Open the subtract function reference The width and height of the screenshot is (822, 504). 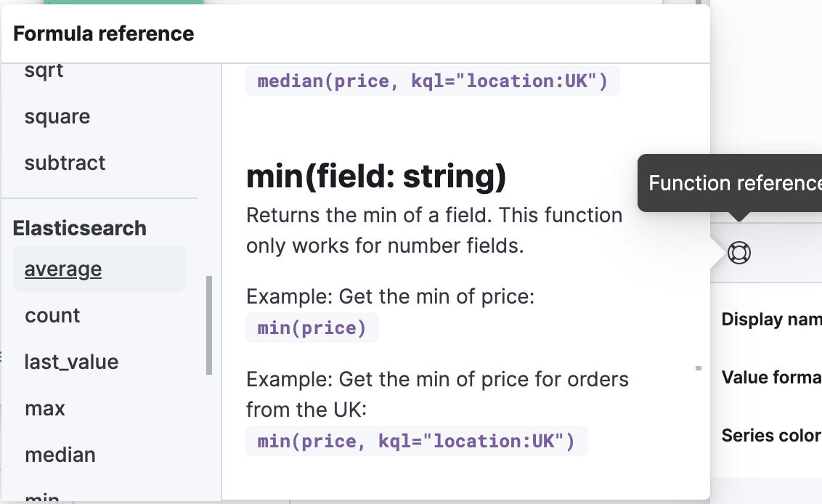(x=65, y=163)
